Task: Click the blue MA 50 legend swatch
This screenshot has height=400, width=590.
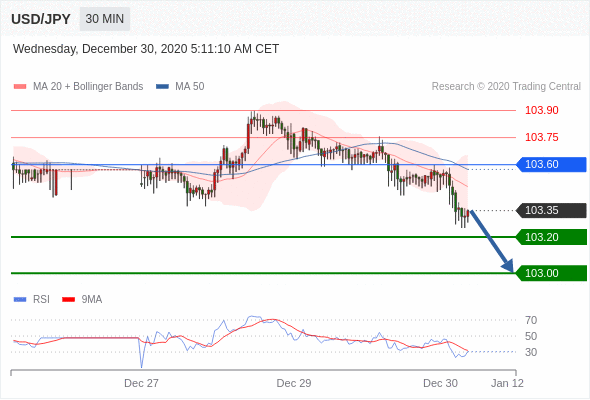Action: click(x=162, y=87)
